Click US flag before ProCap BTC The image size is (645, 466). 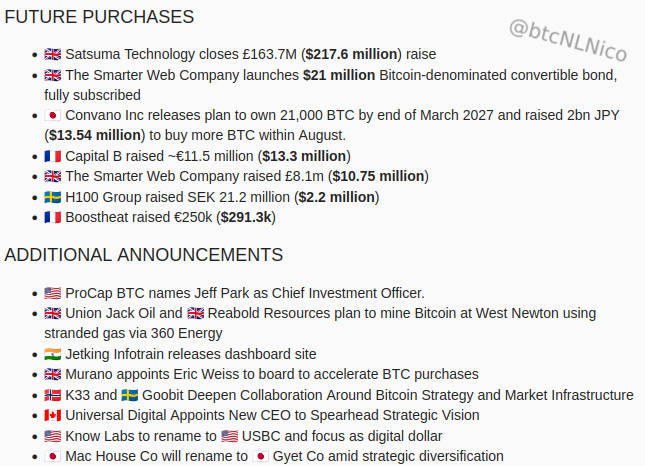(x=53, y=293)
